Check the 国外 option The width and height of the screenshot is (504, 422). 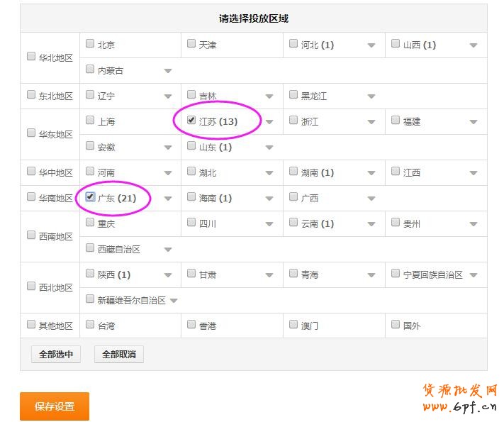click(x=396, y=325)
